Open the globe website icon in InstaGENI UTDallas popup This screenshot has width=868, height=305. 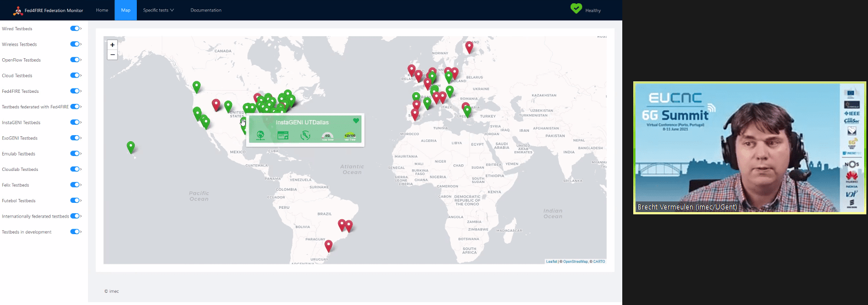click(x=261, y=135)
